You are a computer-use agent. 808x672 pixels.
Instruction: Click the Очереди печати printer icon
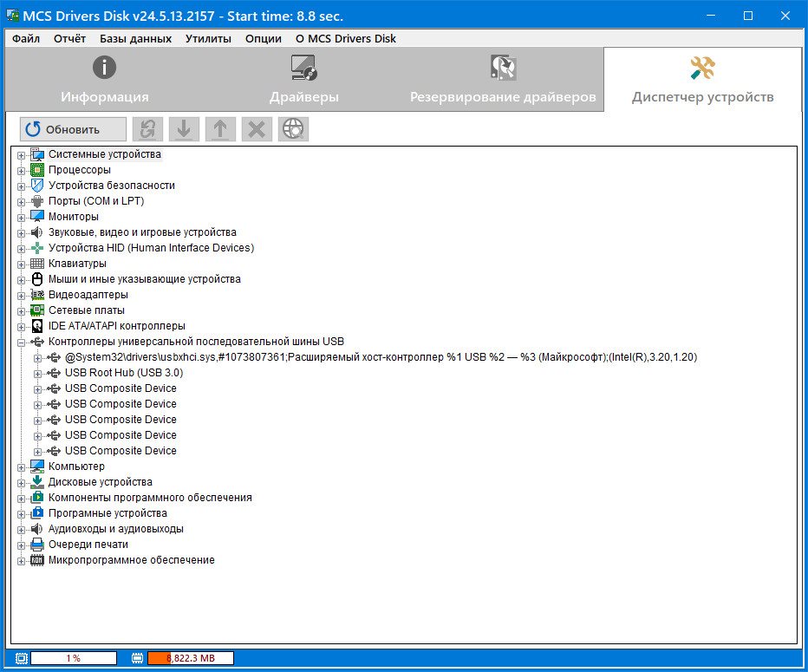(x=37, y=545)
